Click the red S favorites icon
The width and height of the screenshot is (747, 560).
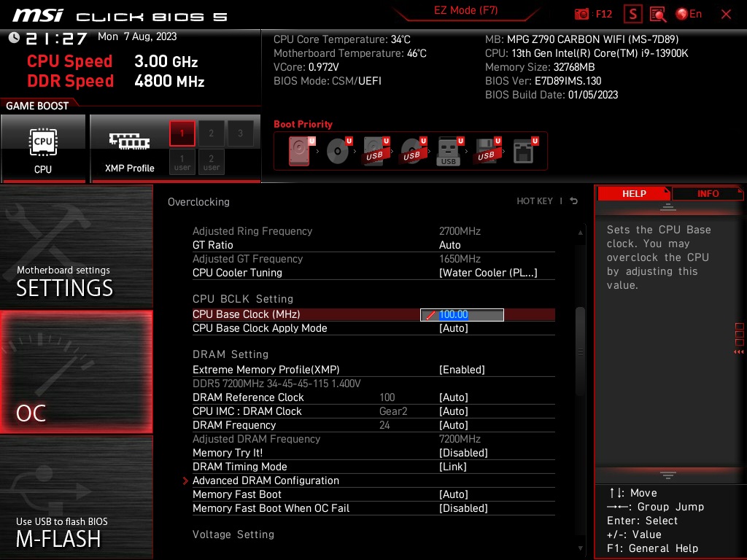point(632,14)
